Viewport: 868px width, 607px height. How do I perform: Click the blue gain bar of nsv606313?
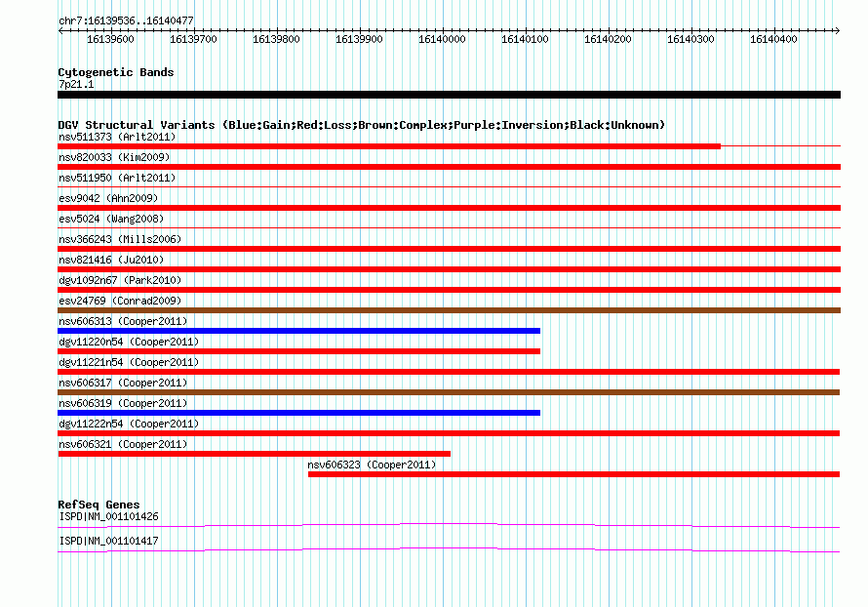pyautogui.click(x=299, y=331)
